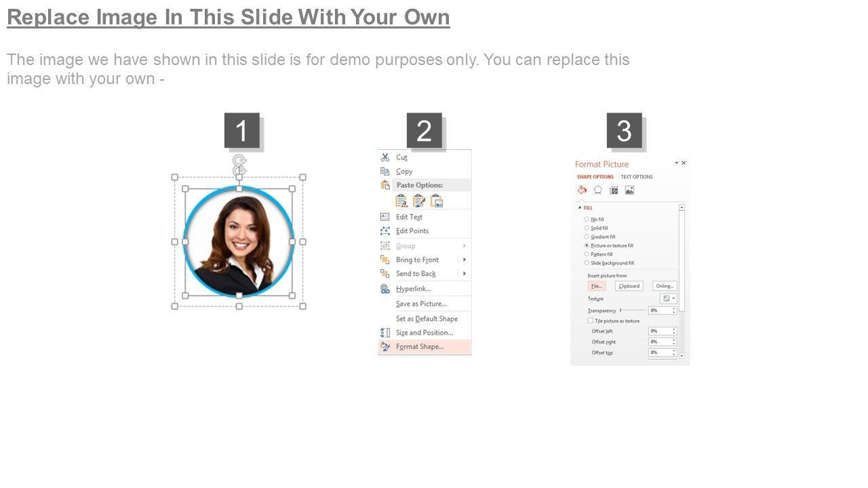Select the Keep Source Formatting paste icon
The width and height of the screenshot is (868, 488).
click(x=401, y=201)
